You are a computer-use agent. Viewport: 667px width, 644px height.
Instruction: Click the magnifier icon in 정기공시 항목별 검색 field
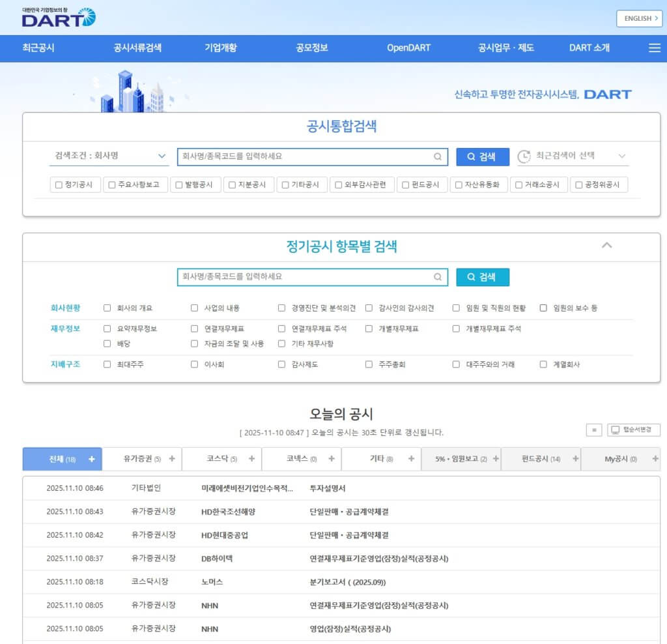pos(438,277)
